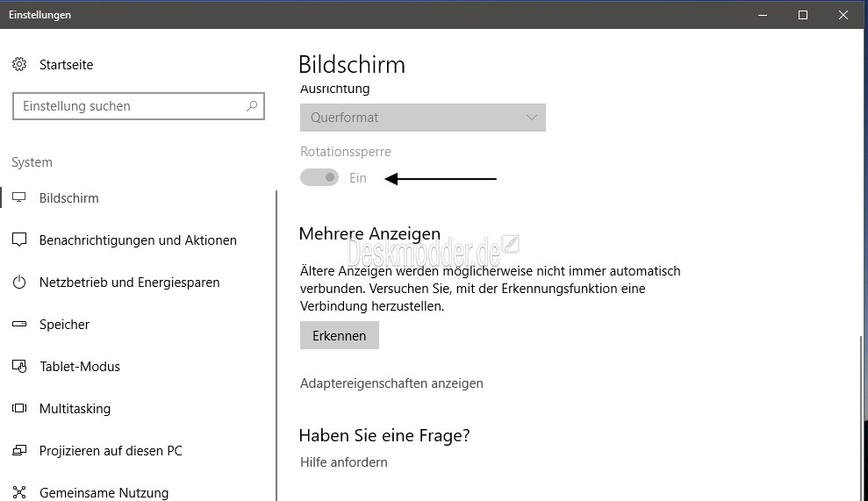Click the Benachrichtigungen speech bubble icon
868x501 pixels.
click(19, 240)
